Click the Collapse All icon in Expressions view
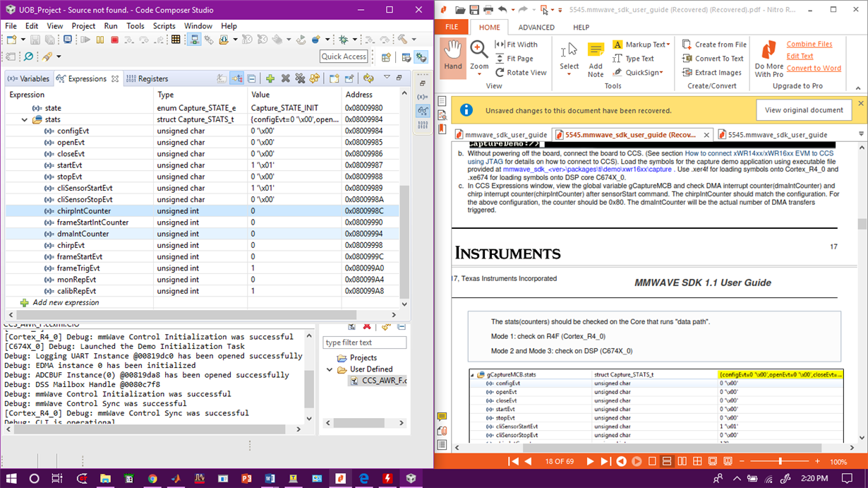Image resolution: width=868 pixels, height=488 pixels. coord(251,78)
